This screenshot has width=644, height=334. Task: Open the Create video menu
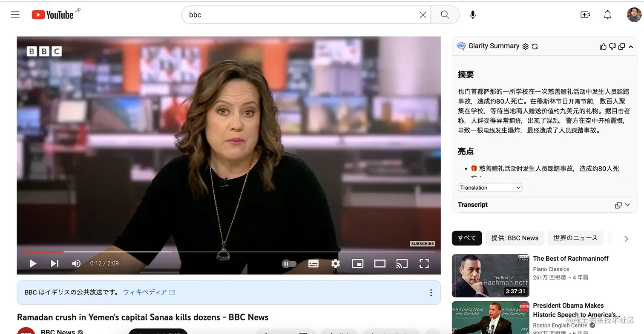click(x=585, y=15)
